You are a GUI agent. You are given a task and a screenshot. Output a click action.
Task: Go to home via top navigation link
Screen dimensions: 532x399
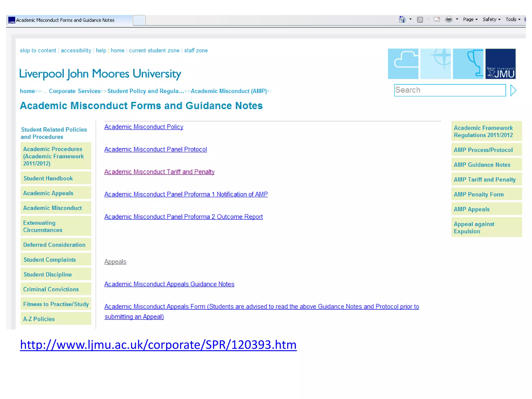117,50
